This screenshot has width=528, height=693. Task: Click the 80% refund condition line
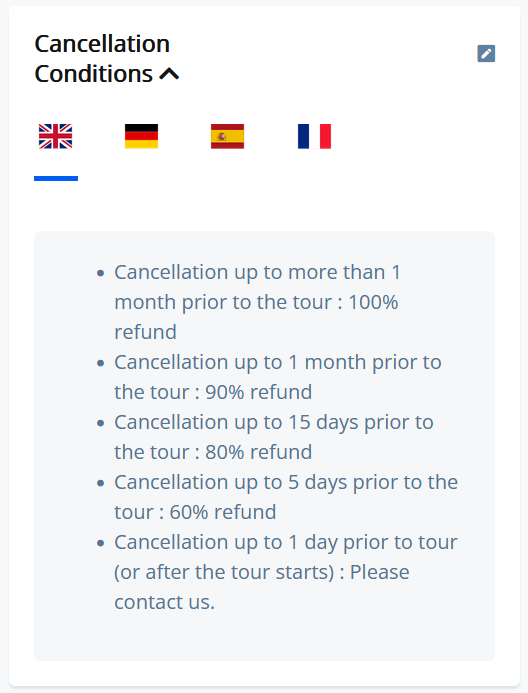274,437
